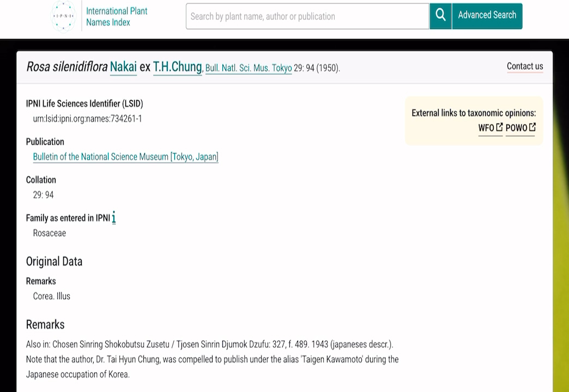This screenshot has width=569, height=392.
Task: Click the 'Publication' field label
Action: pyautogui.click(x=45, y=142)
